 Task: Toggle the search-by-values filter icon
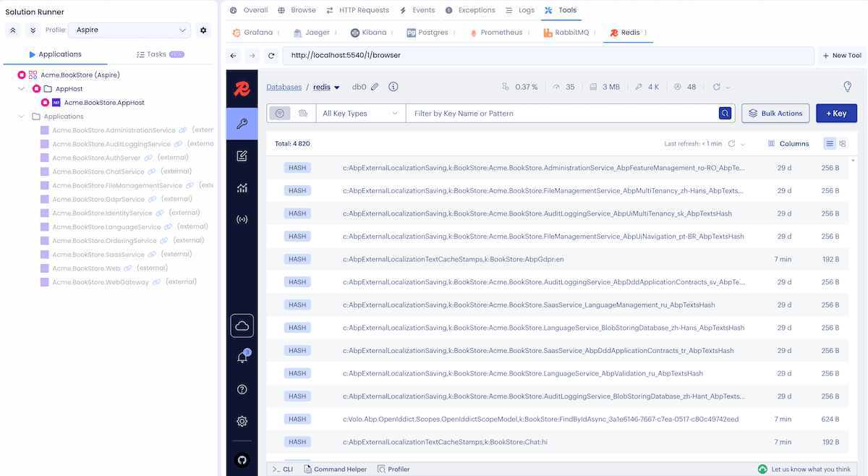click(303, 113)
